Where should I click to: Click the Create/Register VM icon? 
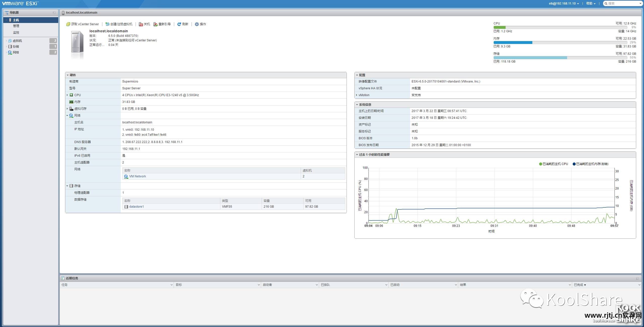point(107,24)
